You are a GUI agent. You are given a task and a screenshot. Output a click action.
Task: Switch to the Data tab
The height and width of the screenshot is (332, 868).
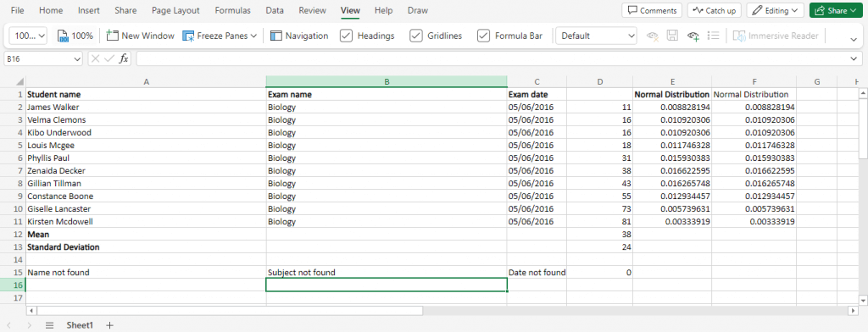coord(275,10)
